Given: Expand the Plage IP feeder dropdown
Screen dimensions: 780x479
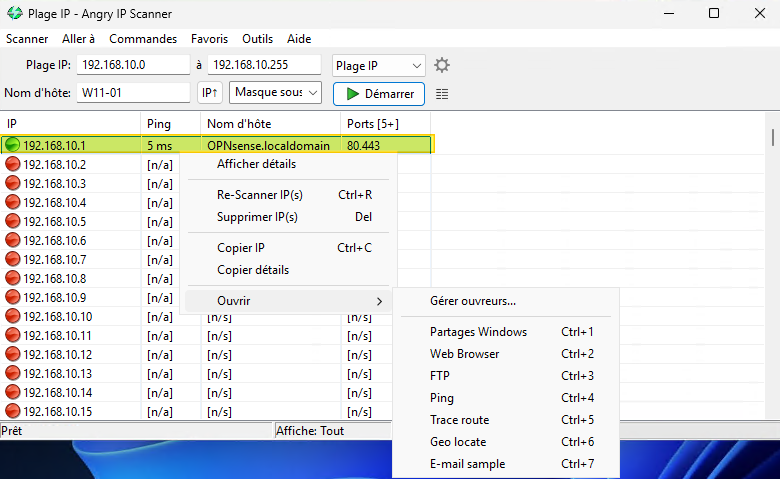Looking at the screenshot, I should click(x=379, y=65).
